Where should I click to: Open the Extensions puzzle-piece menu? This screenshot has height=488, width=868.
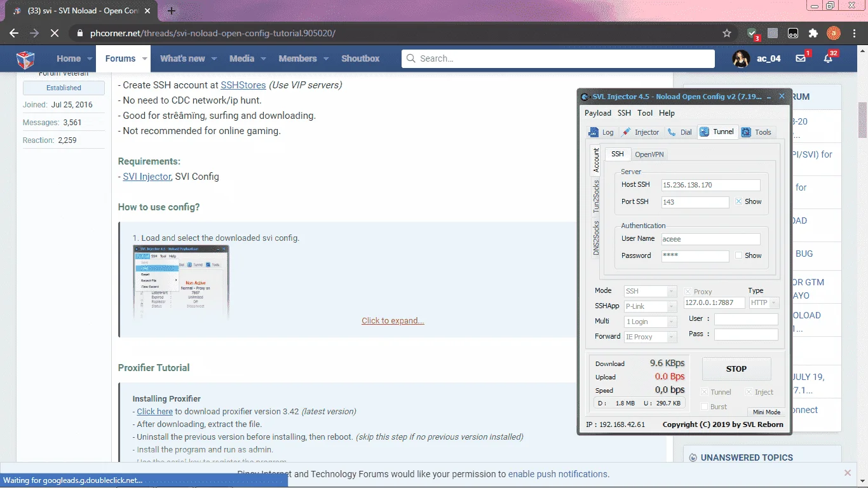[x=813, y=33]
